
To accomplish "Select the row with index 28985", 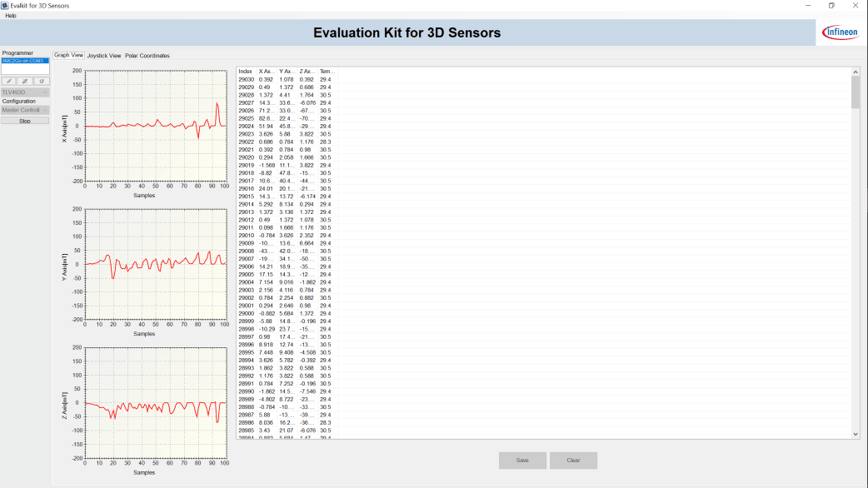I will click(287, 431).
